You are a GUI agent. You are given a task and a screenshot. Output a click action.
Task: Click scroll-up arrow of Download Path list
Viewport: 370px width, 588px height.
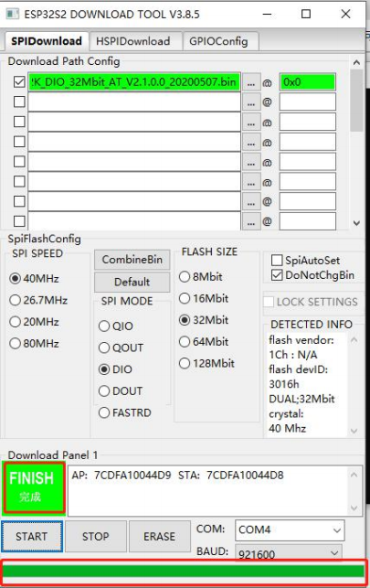356,62
